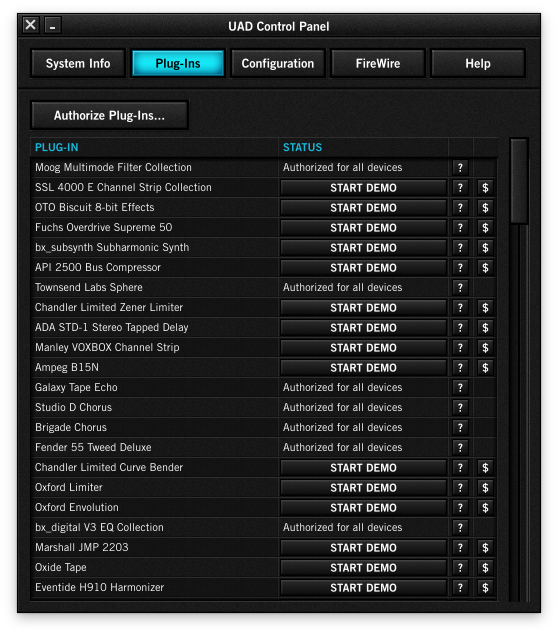Click the help icon for Fender 55 Tweed Deluxe

point(460,448)
